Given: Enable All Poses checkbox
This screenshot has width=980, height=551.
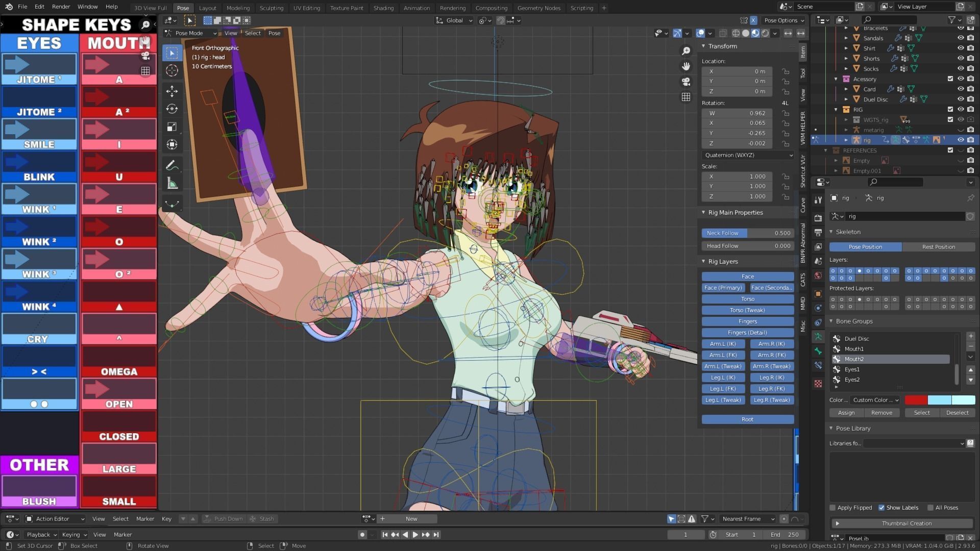Looking at the screenshot, I should (930, 508).
